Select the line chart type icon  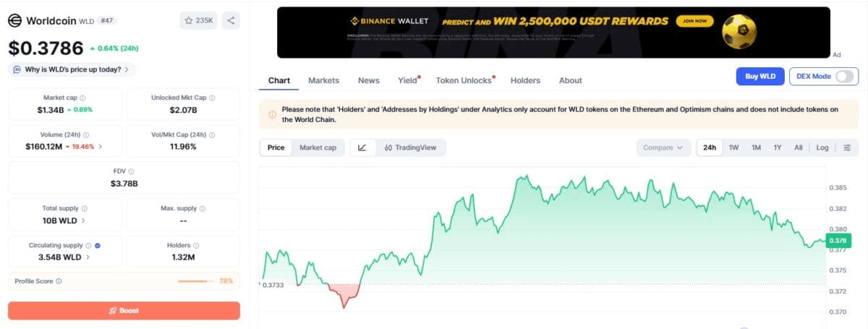(x=362, y=148)
